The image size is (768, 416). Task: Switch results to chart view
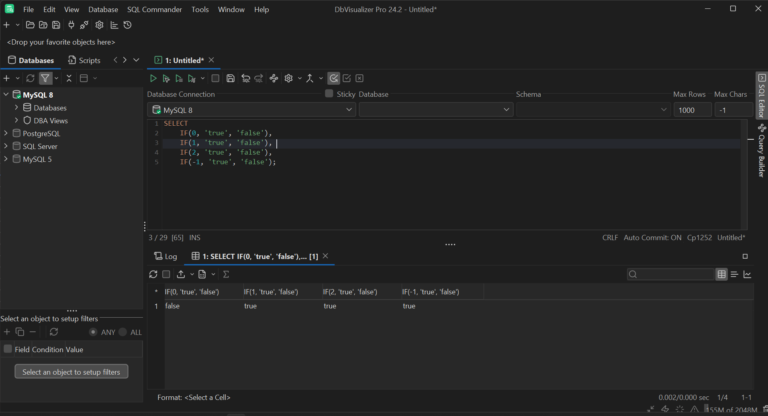(x=747, y=274)
